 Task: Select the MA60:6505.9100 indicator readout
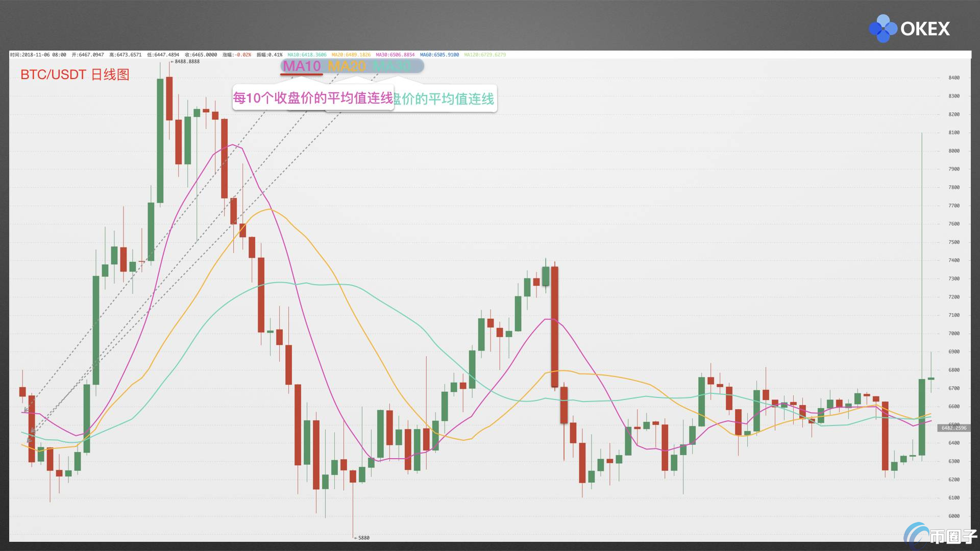(x=439, y=55)
